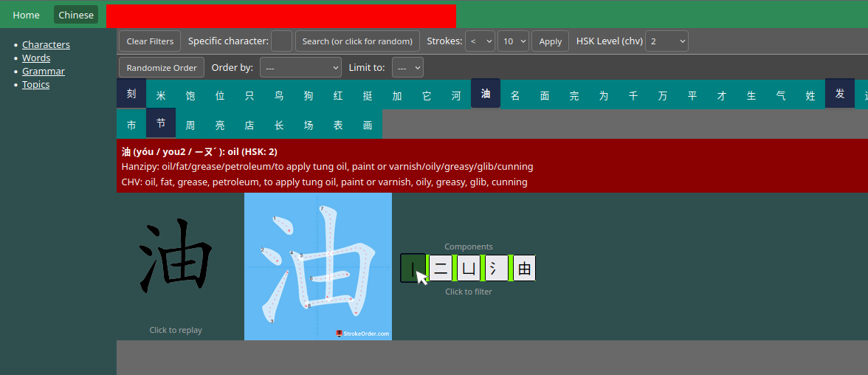
Task: Click the Randomize Order button
Action: click(x=162, y=68)
